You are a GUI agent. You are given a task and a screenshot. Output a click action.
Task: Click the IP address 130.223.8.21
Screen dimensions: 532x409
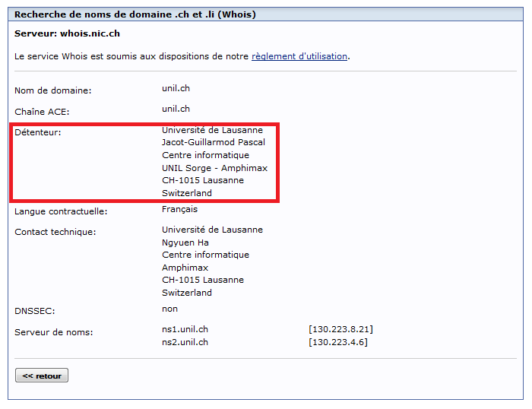click(340, 329)
